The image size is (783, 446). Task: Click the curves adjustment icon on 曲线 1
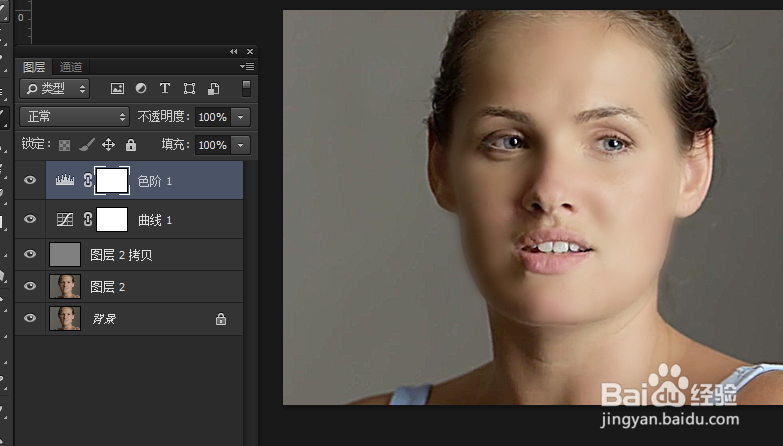point(65,220)
